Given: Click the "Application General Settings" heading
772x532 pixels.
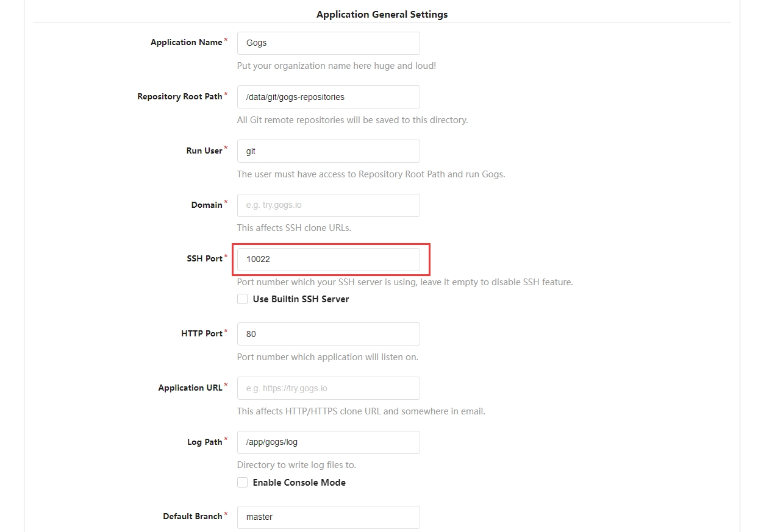Looking at the screenshot, I should pos(382,14).
